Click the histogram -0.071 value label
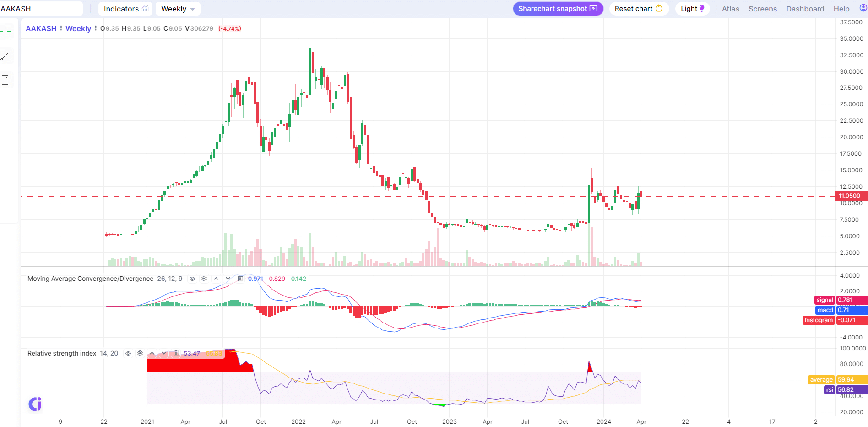 pyautogui.click(x=835, y=320)
